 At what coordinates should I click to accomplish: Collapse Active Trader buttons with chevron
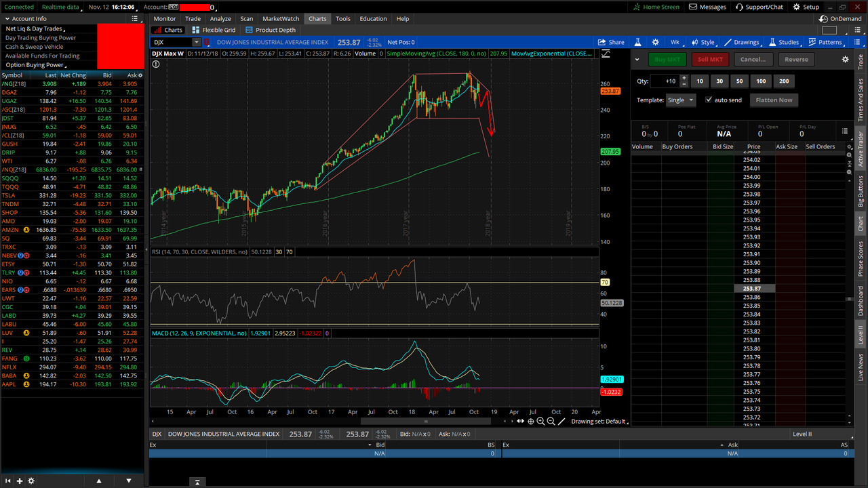click(637, 60)
